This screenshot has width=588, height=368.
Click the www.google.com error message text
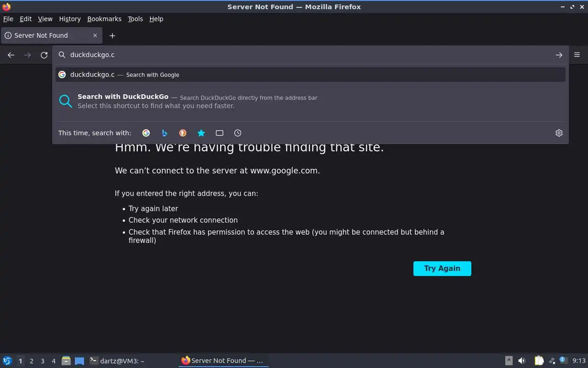[217, 171]
